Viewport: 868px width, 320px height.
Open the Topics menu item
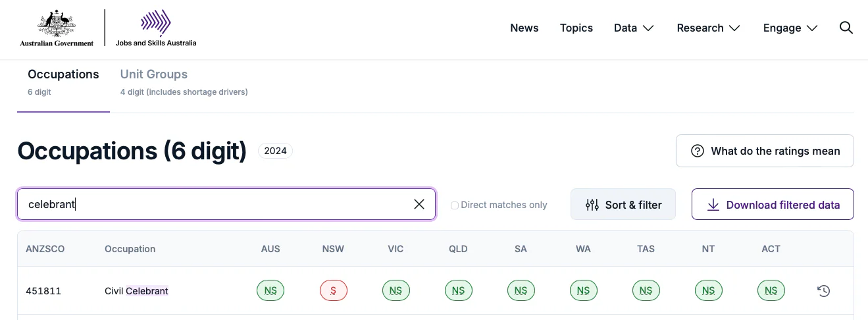(576, 28)
